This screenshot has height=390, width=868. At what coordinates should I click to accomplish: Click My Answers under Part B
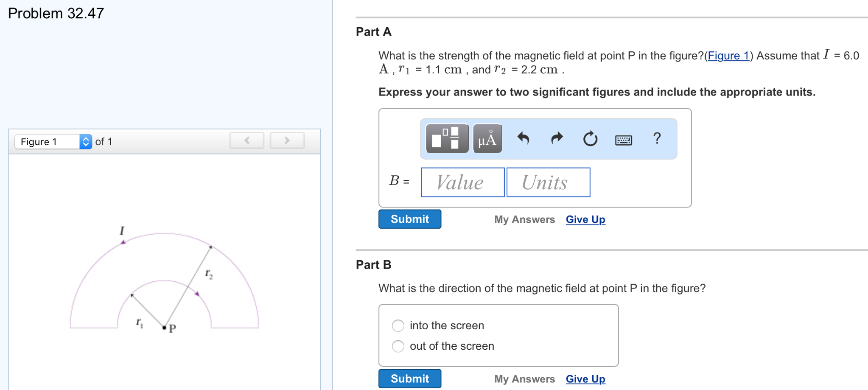(x=524, y=379)
